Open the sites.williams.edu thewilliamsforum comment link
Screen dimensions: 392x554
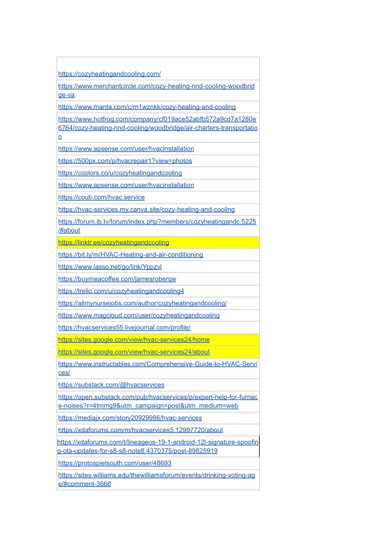pos(156,479)
